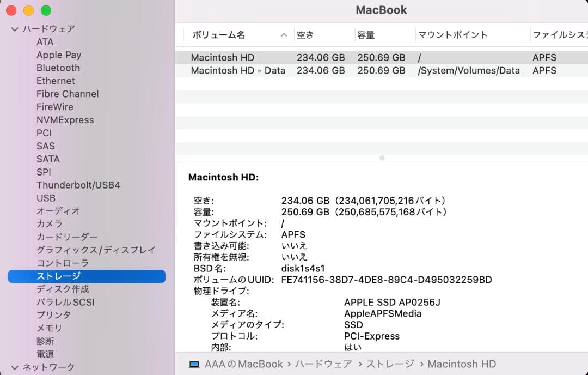Collapse the ハードウェア tree section
This screenshot has width=588, height=375.
click(x=14, y=28)
